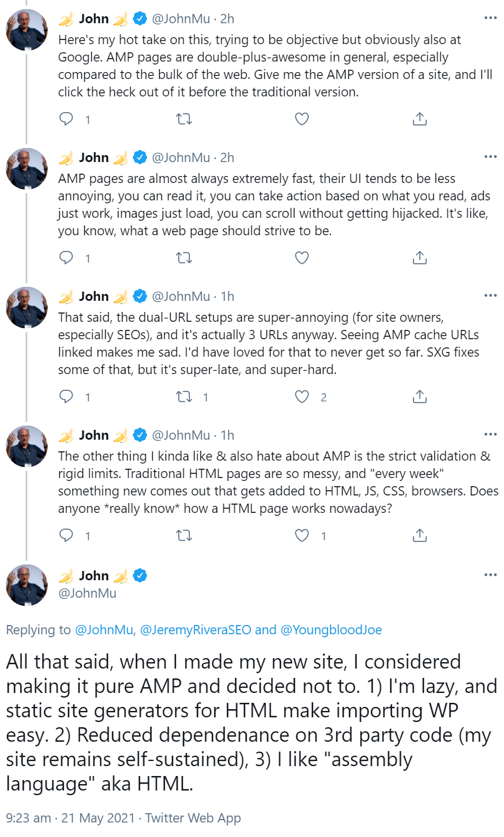Reply to the dual-URL setups tweet
Viewport: 504px width, 837px height.
click(x=66, y=397)
